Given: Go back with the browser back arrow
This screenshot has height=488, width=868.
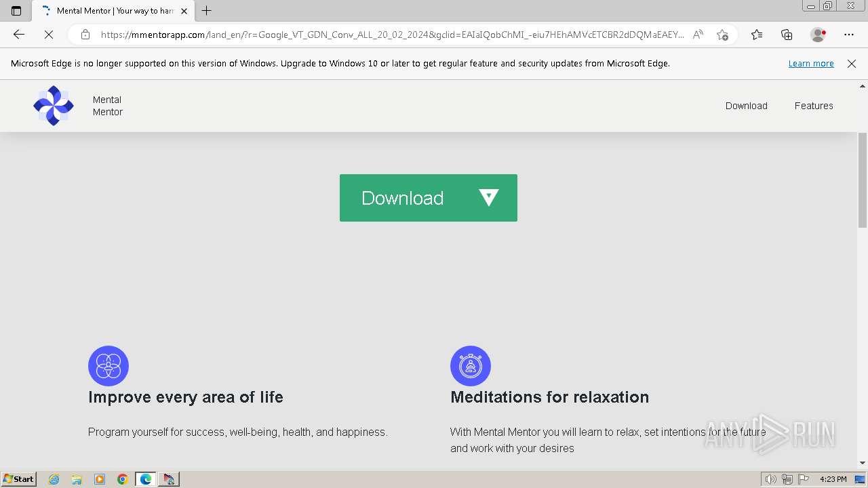Looking at the screenshot, I should pos(19,35).
